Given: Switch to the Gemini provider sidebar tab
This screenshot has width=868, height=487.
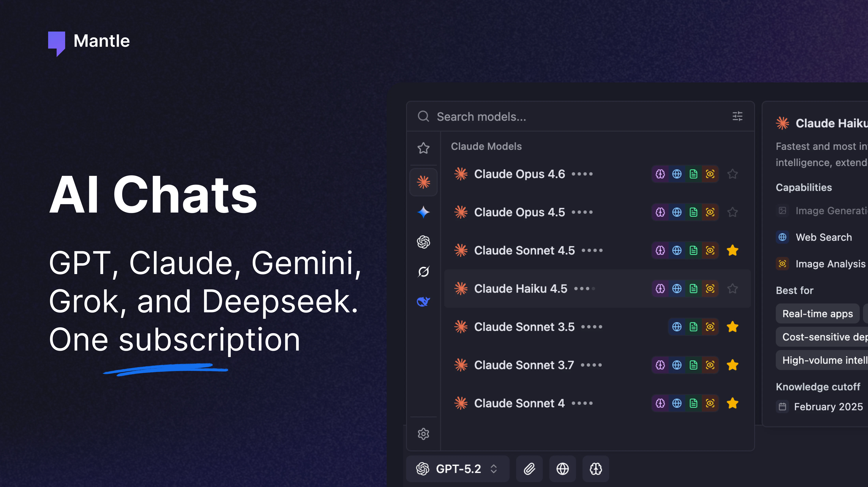Looking at the screenshot, I should click(423, 212).
